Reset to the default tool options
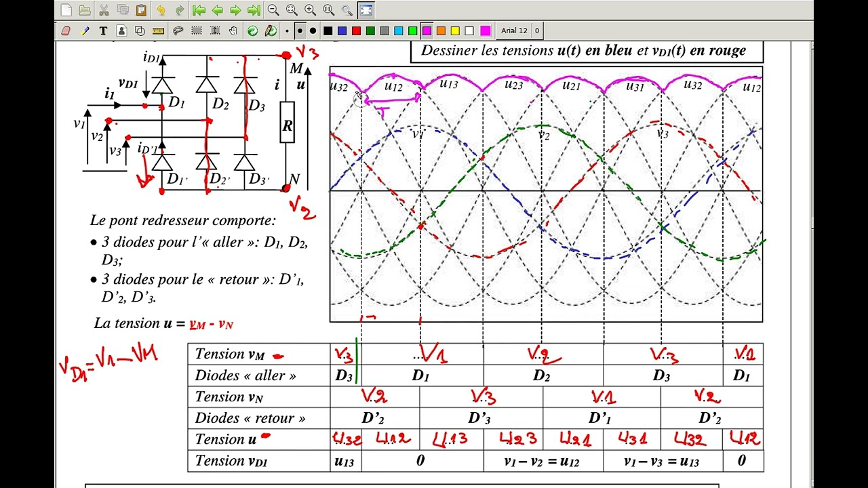868x488 pixels. 252,30
